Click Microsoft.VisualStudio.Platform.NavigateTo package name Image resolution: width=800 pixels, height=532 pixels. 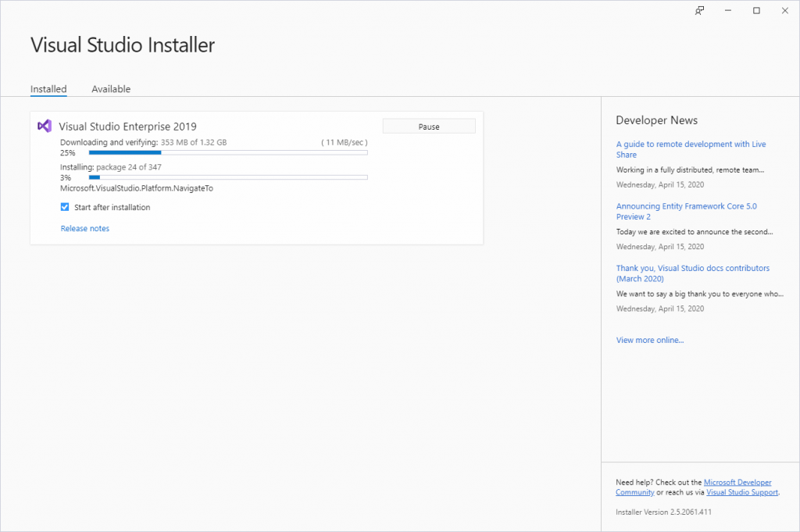pyautogui.click(x=137, y=188)
